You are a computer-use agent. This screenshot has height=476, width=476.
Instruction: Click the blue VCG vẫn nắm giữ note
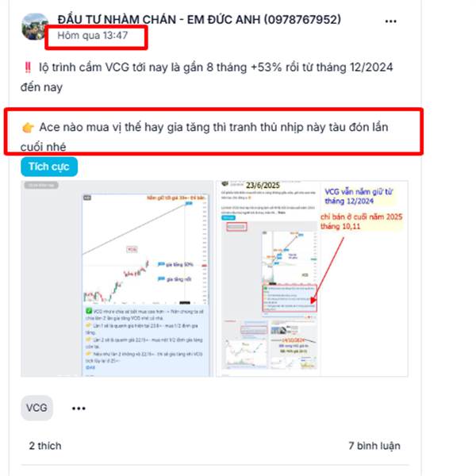359,196
